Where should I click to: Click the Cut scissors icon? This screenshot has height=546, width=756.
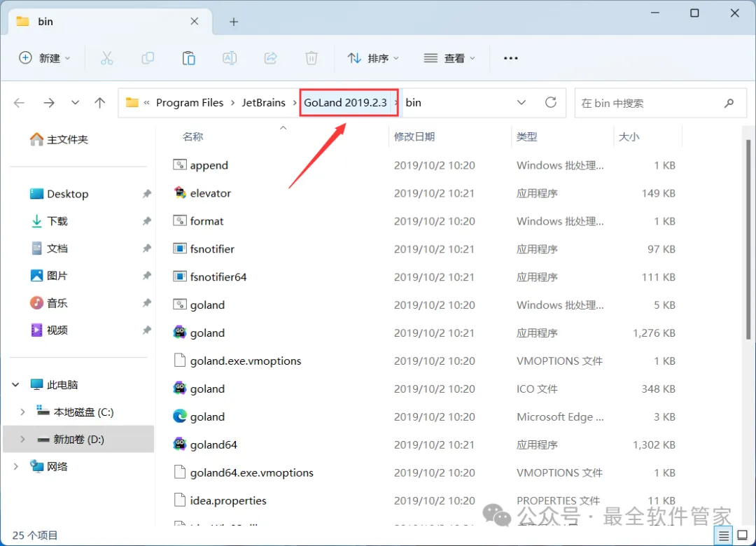point(106,58)
